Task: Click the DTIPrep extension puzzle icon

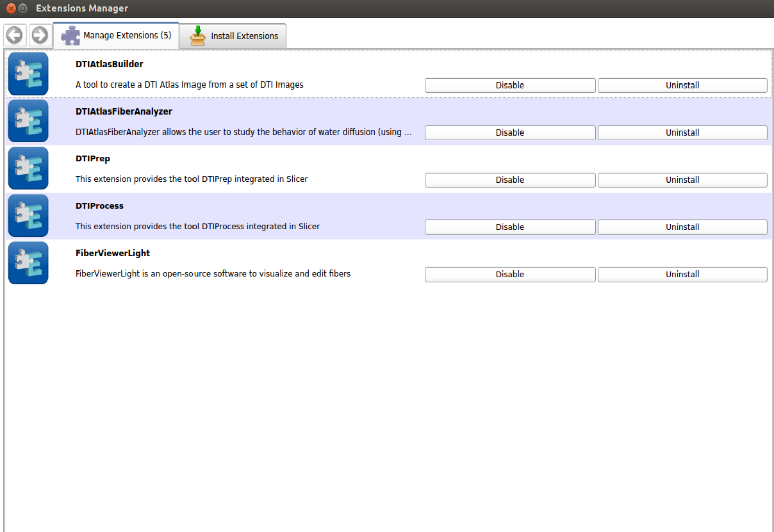Action: 28,168
